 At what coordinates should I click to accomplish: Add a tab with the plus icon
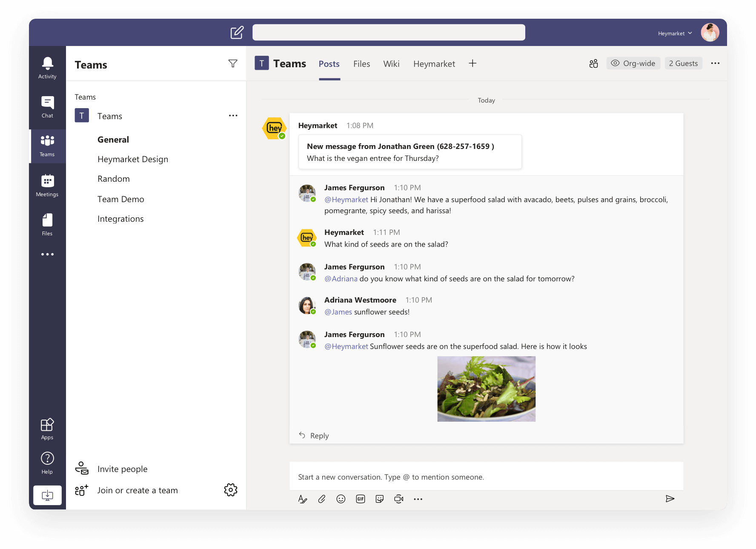(x=472, y=63)
